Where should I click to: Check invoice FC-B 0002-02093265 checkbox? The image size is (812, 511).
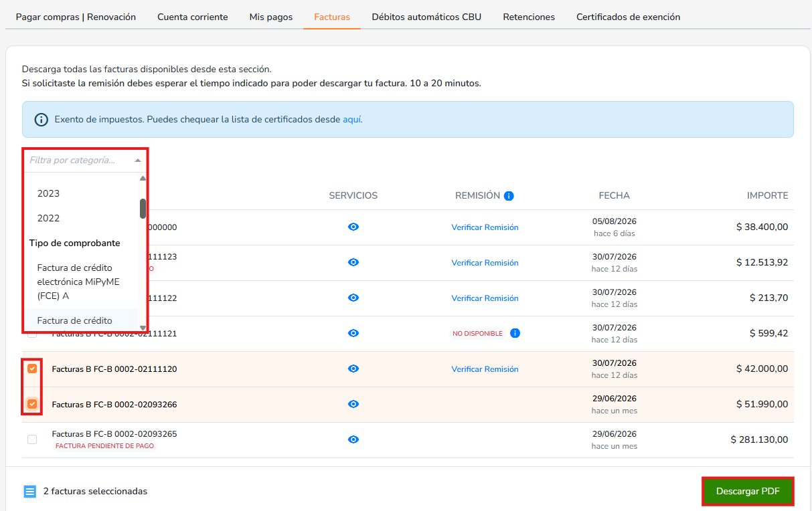pyautogui.click(x=32, y=439)
